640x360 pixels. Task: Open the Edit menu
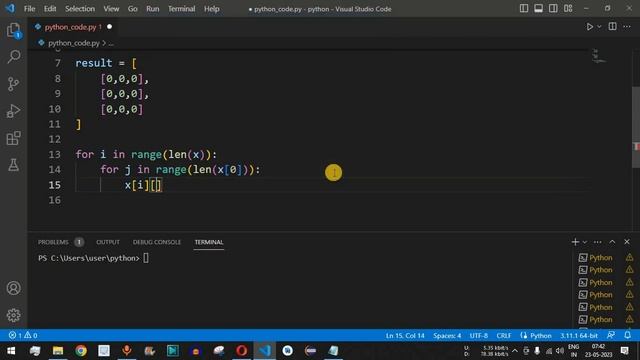(x=50, y=9)
